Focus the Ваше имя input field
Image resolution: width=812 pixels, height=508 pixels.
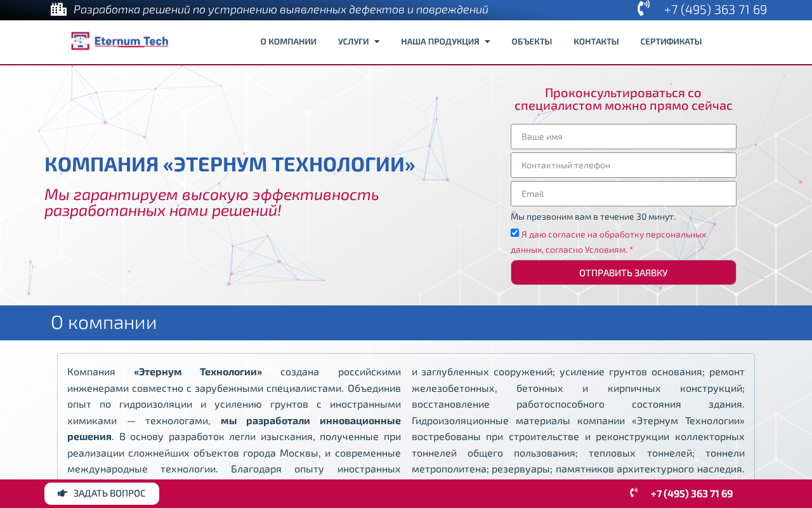point(623,137)
